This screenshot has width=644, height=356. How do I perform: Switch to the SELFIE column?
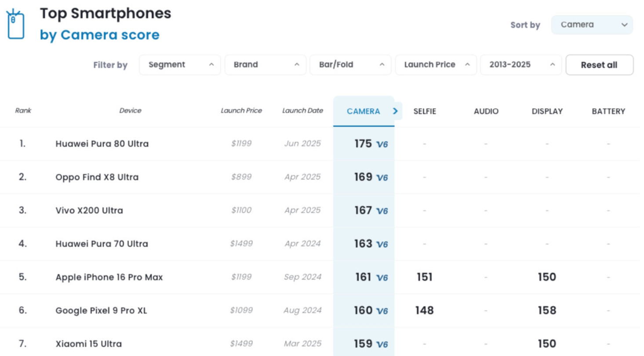click(425, 112)
